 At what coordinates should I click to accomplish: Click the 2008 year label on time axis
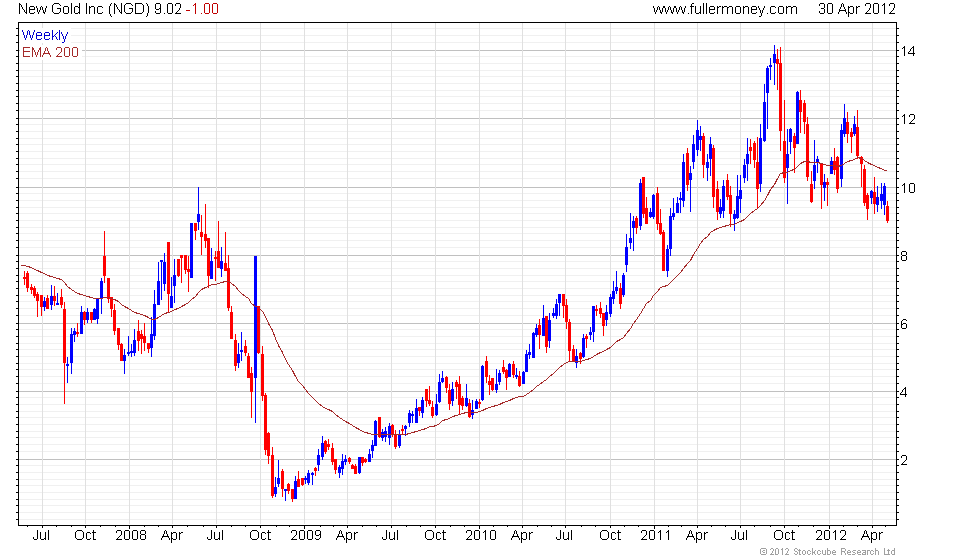tap(131, 536)
